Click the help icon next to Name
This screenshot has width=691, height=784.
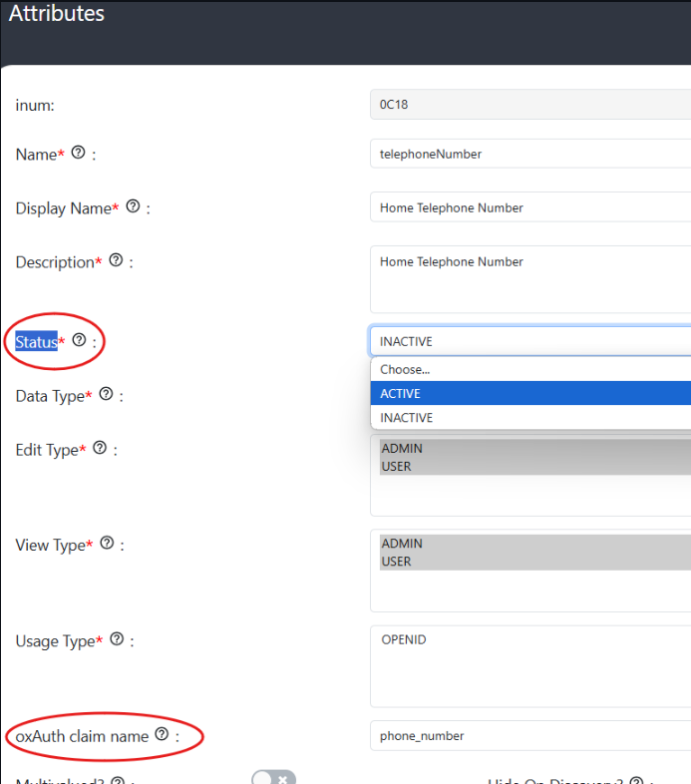click(x=79, y=154)
